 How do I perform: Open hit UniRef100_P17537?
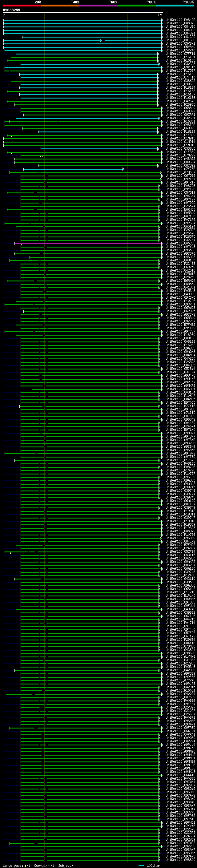(180, 71)
